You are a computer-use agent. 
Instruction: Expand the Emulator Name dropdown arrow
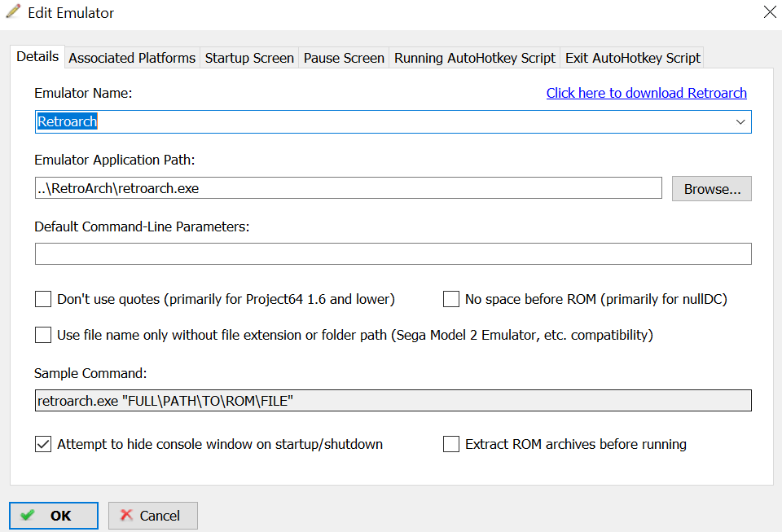click(740, 121)
